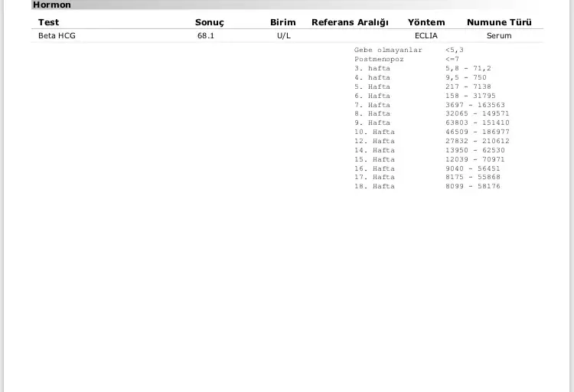Click the Hormon section header
The width and height of the screenshot is (574, 392).
coord(52,5)
